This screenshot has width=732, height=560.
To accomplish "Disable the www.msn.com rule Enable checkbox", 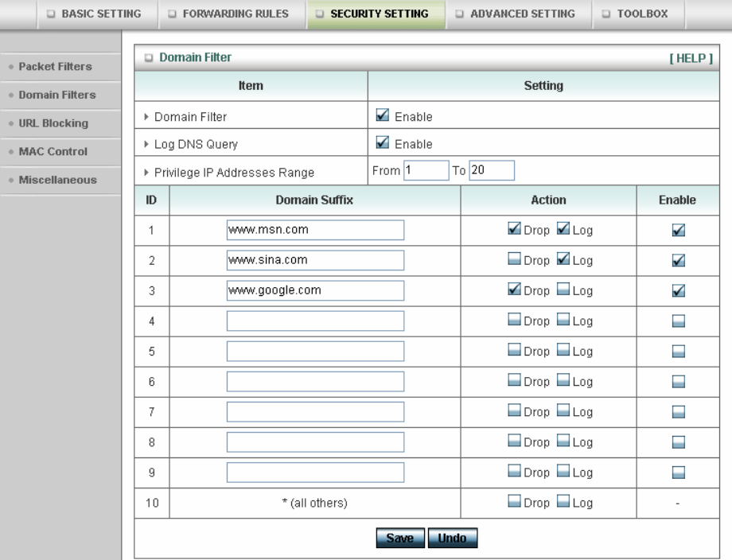I will pos(679,230).
